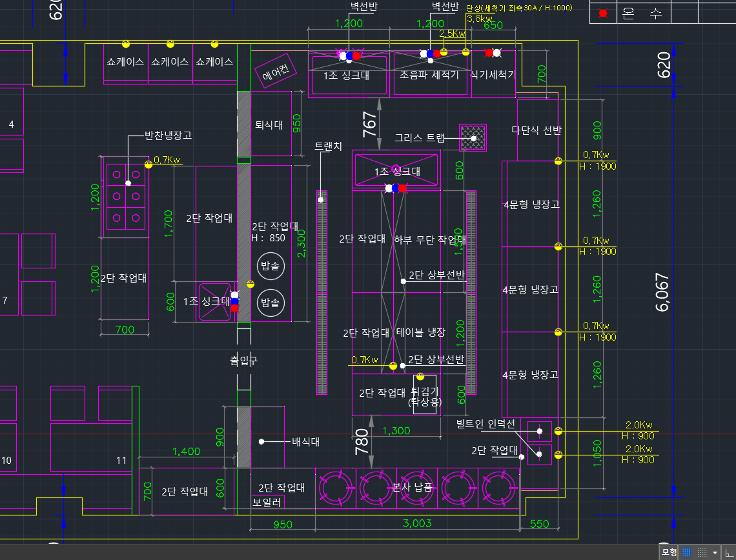Select the 6,067 dimension text
The width and height of the screenshot is (736, 560).
click(x=663, y=292)
